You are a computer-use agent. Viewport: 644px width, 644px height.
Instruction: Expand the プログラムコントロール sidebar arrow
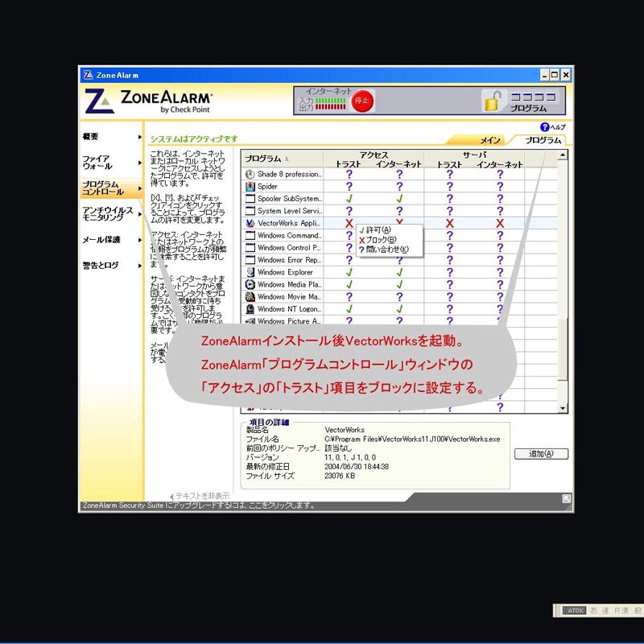coord(139,188)
